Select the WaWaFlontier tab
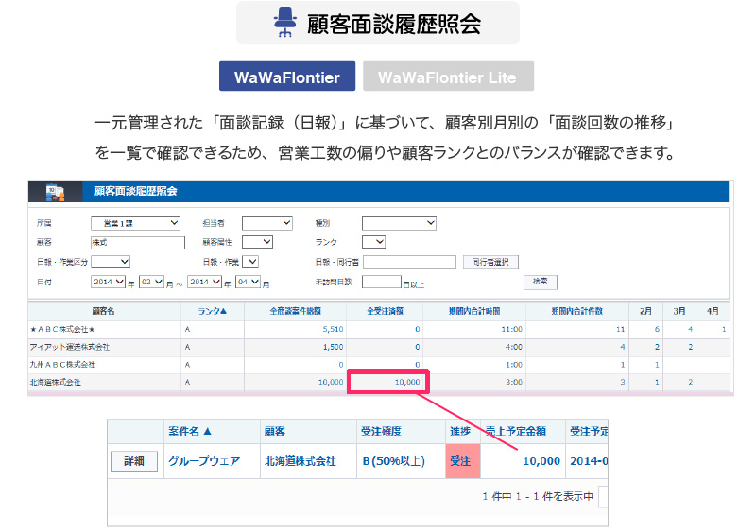 (x=286, y=77)
